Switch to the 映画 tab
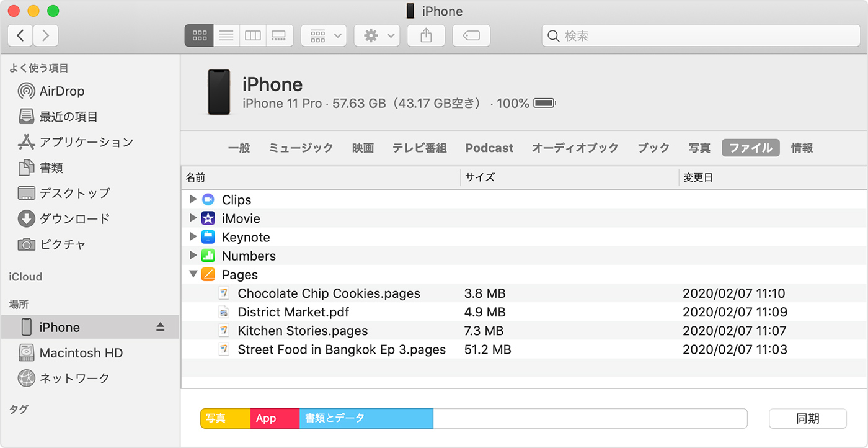Image resolution: width=868 pixels, height=448 pixels. [363, 148]
